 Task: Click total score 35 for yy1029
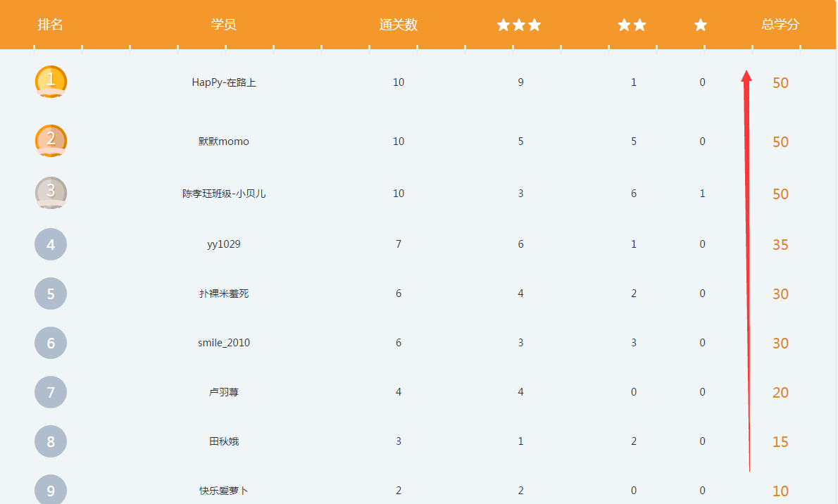[780, 245]
